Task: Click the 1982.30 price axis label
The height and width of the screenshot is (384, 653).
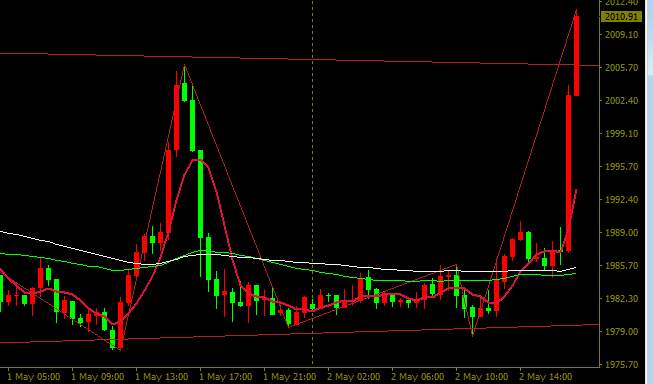Action: tap(621, 299)
